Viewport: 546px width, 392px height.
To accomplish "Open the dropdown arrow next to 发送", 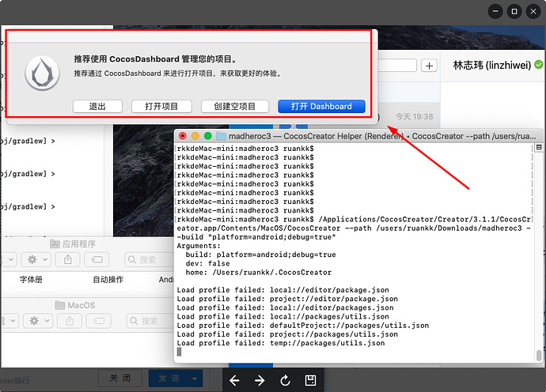I will pyautogui.click(x=195, y=379).
